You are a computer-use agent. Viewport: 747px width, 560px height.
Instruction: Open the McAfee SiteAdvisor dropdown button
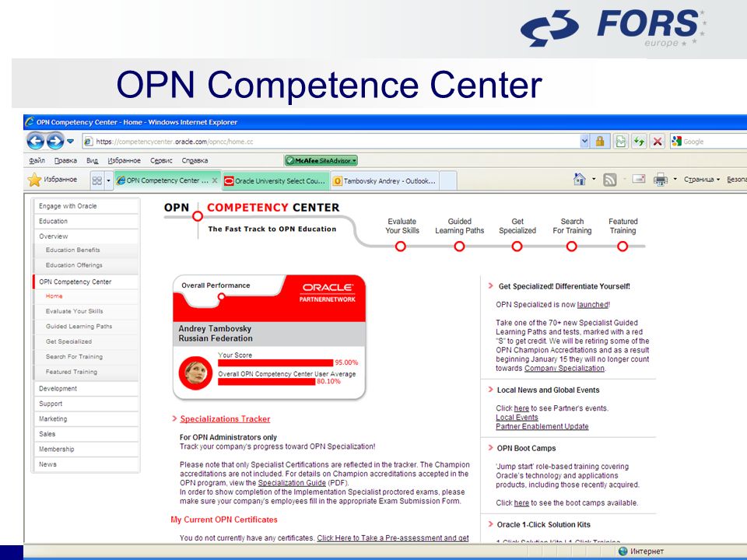point(321,160)
